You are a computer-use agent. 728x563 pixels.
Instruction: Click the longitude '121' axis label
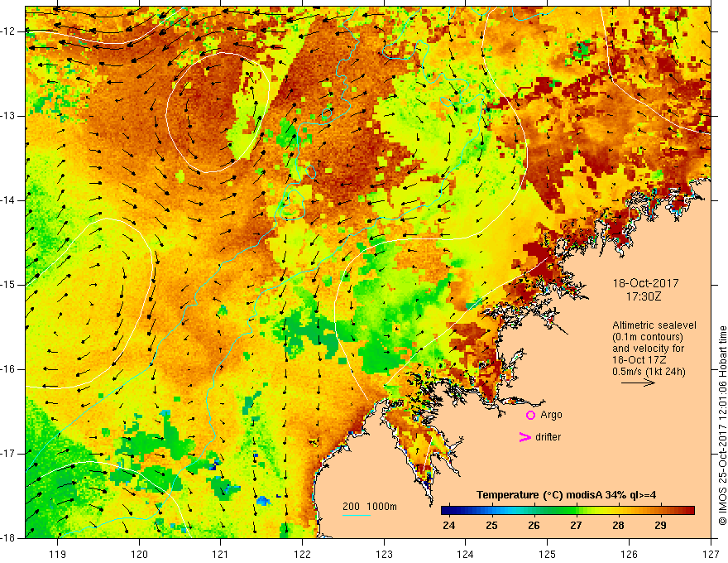click(221, 554)
